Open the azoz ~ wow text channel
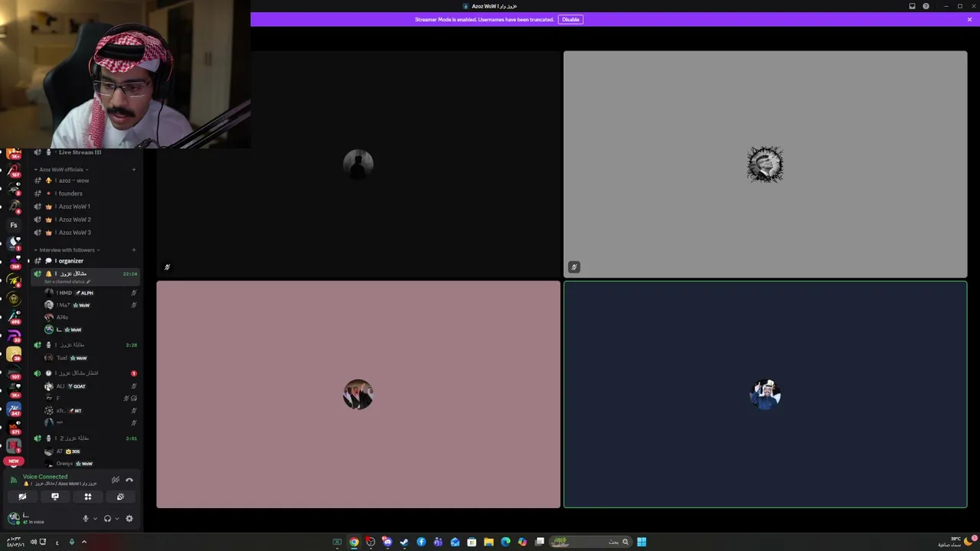 (x=84, y=181)
